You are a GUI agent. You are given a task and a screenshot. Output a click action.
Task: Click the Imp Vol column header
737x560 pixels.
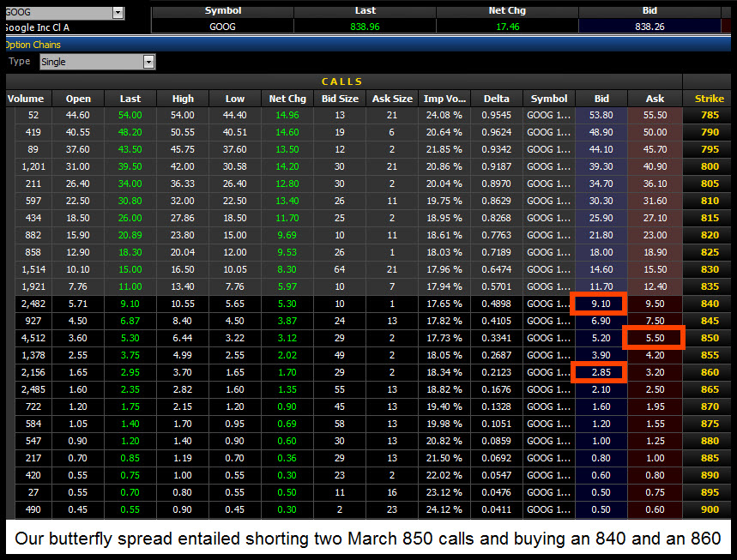point(444,99)
